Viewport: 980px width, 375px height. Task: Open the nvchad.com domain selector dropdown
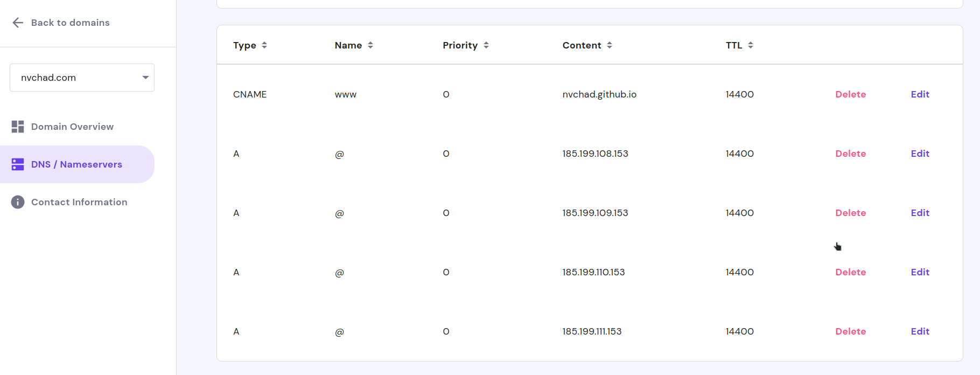pos(144,77)
